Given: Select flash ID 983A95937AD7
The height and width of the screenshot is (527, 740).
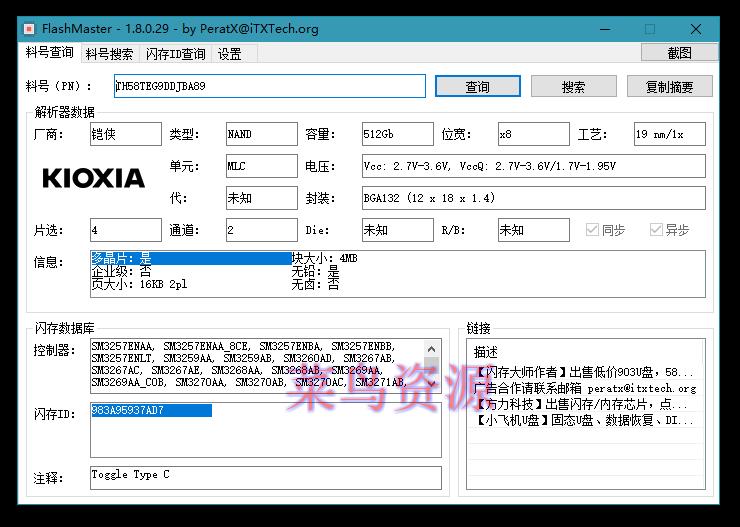Looking at the screenshot, I should tap(151, 410).
